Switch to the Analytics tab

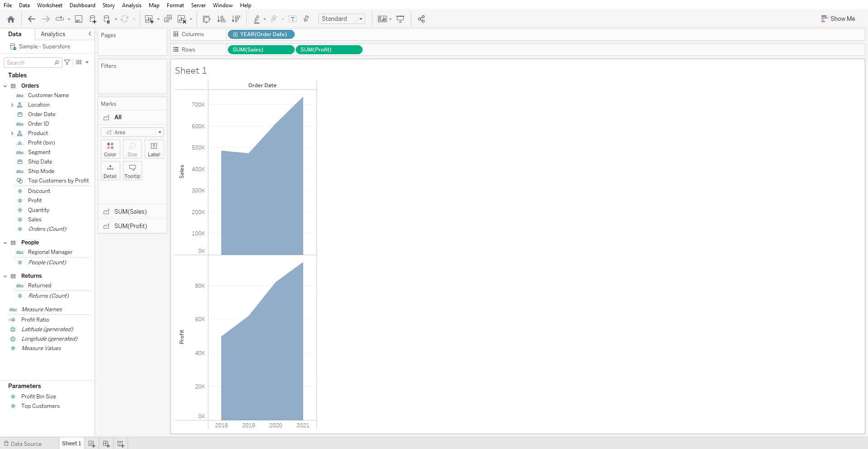coord(52,33)
